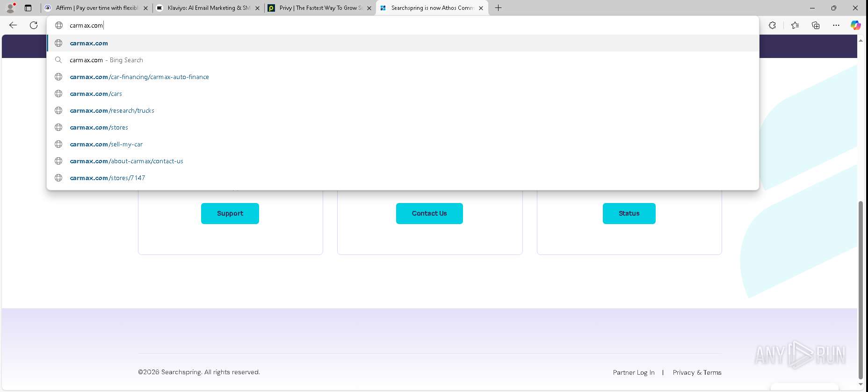Open the Collections icon
The image size is (868, 392).
[x=816, y=25]
